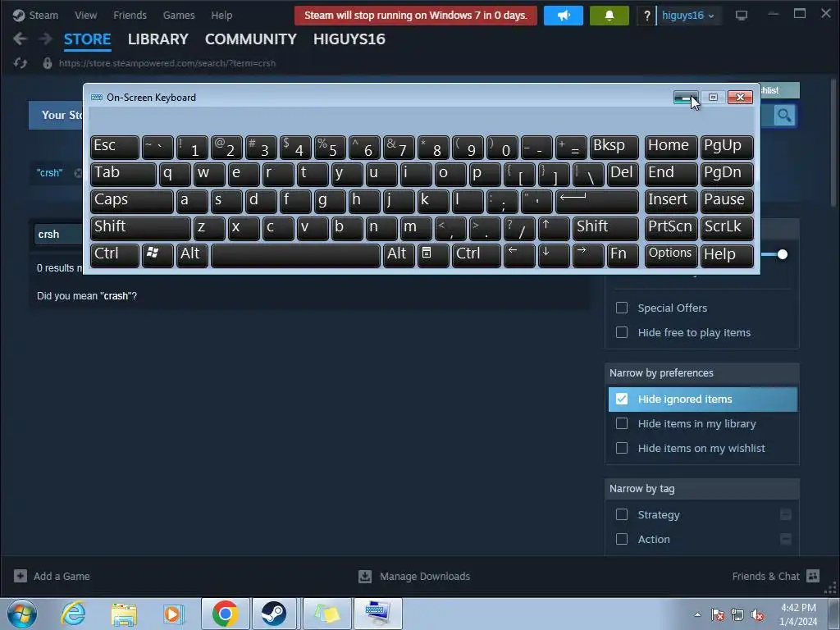Click the Steam announcements megaphone icon

tap(563, 16)
